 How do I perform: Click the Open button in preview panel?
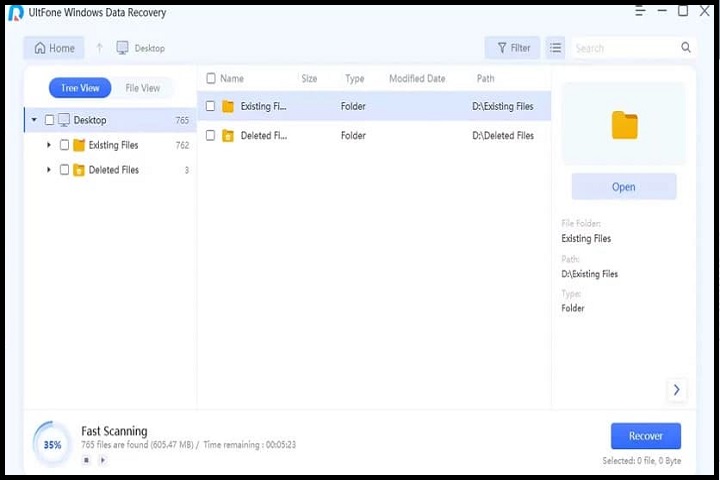(624, 187)
